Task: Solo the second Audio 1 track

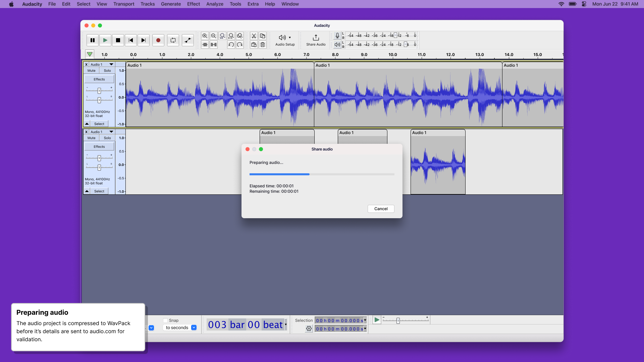Action: [107, 138]
